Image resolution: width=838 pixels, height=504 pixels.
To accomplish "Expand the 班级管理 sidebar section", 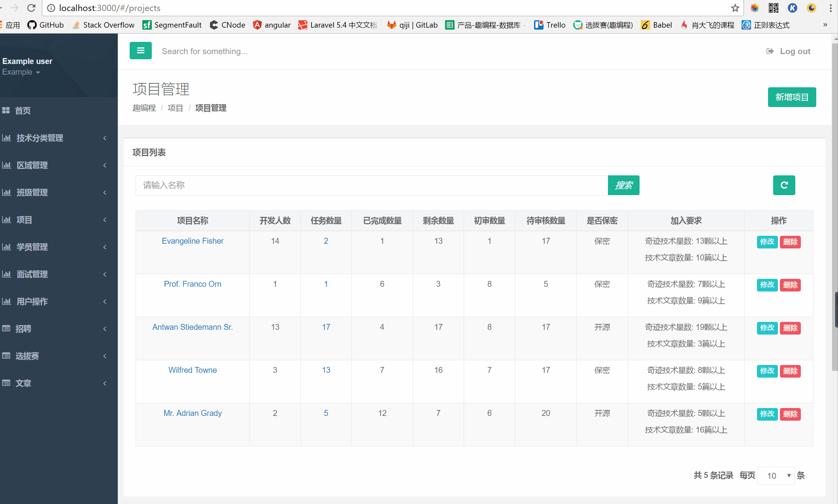I will (x=56, y=192).
